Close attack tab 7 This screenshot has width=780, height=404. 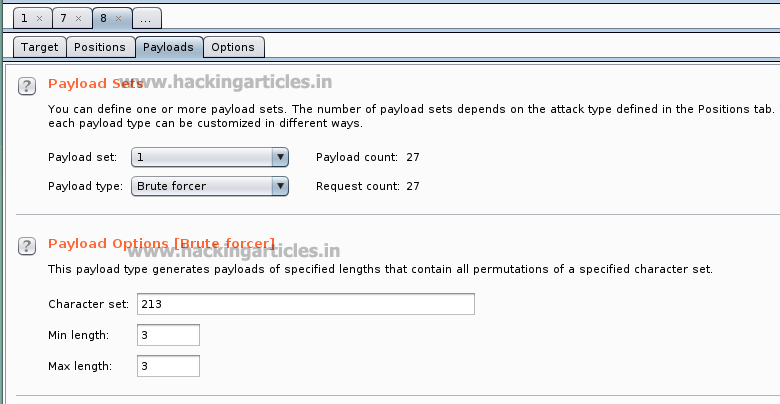pyautogui.click(x=78, y=18)
